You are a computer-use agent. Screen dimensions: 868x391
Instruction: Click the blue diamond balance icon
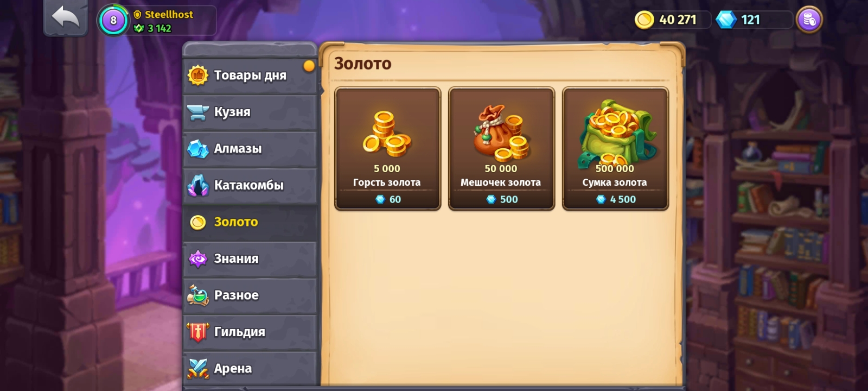click(x=726, y=20)
